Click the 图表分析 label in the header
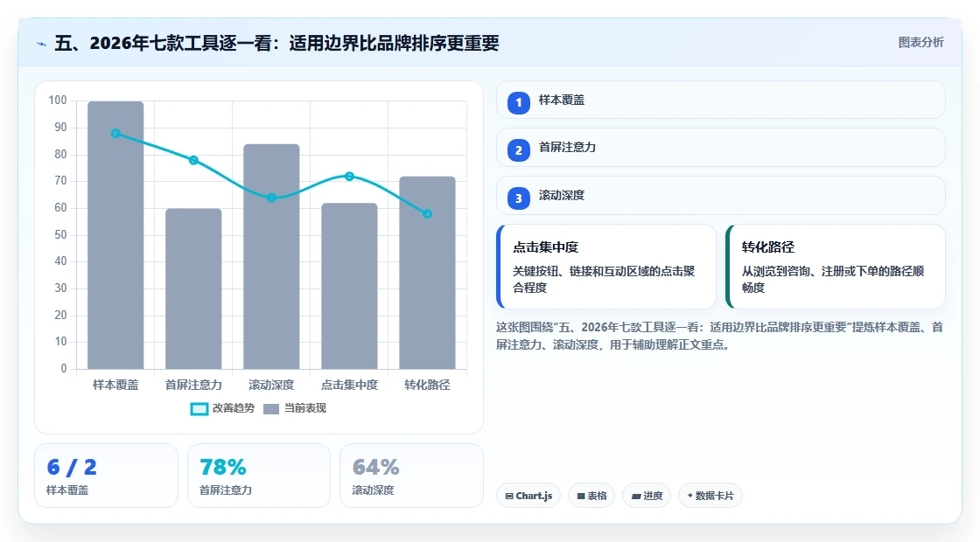 pyautogui.click(x=920, y=43)
